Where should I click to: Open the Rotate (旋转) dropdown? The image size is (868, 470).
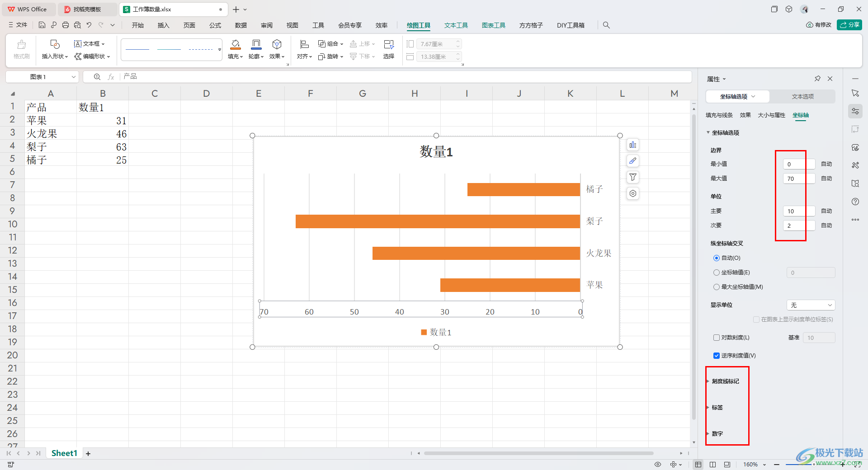pos(331,56)
